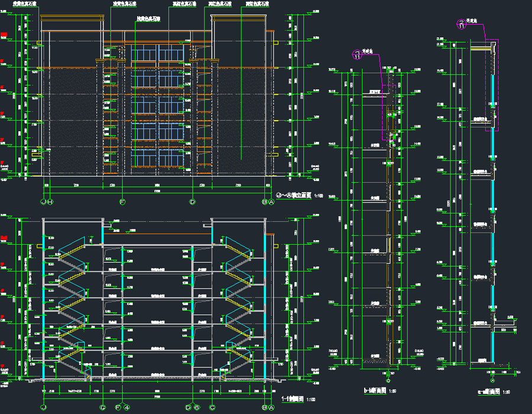Select magenta detail callout bubble above a-a section
The height and width of the screenshot is (414, 532).
click(x=462, y=24)
